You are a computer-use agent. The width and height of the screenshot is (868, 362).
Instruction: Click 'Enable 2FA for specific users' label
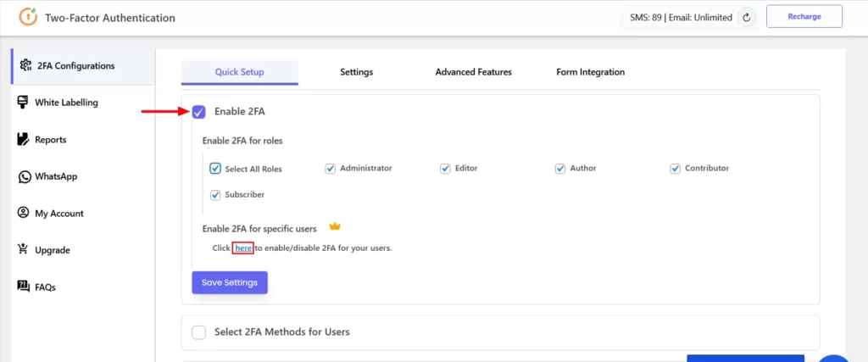259,228
